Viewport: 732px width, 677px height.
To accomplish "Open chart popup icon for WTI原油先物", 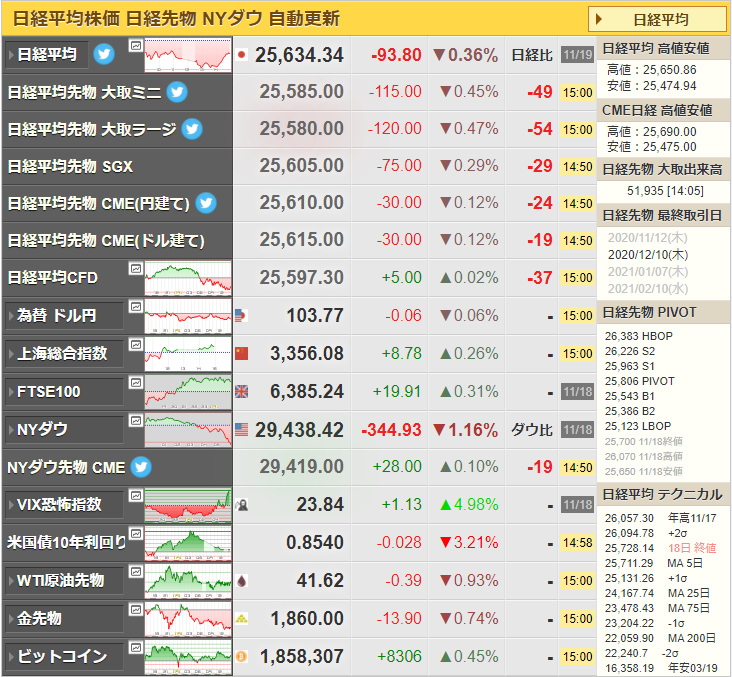I will 135,571.
